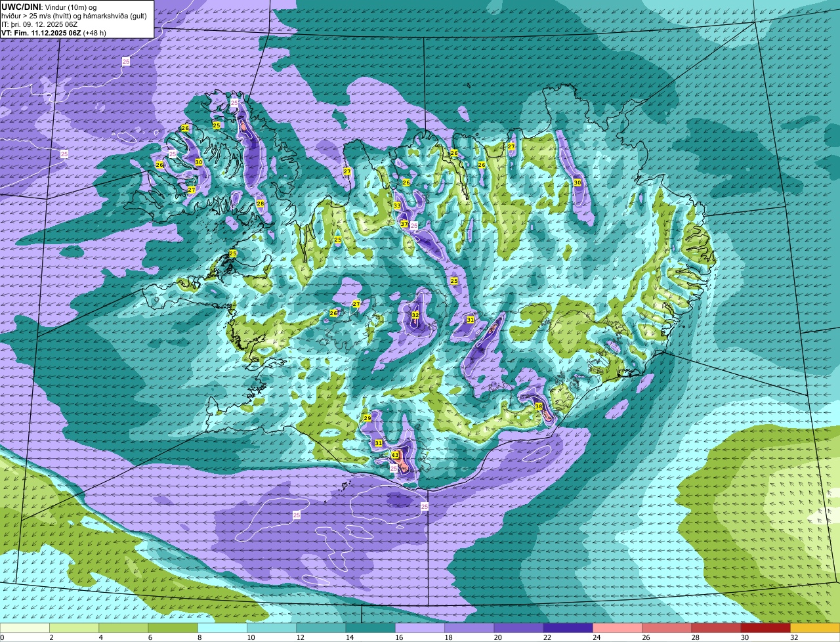
Task: Select the title line 'UWC/DINI: Vindur (10m) og'
Action: pyautogui.click(x=49, y=7)
